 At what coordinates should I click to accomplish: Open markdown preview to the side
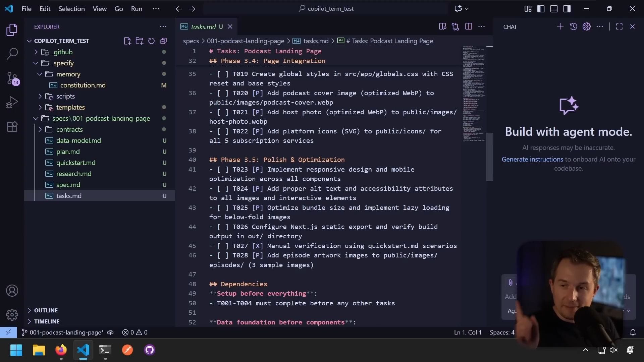click(x=442, y=26)
